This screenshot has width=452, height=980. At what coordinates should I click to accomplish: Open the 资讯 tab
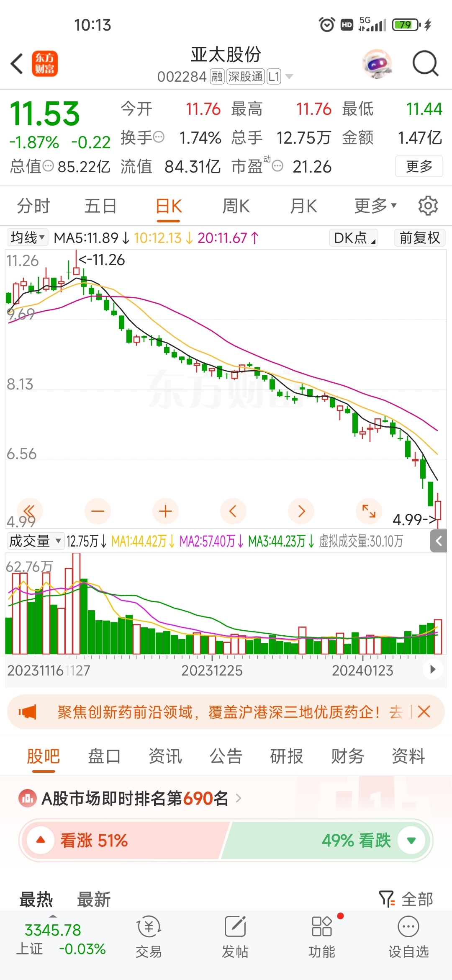(x=165, y=756)
